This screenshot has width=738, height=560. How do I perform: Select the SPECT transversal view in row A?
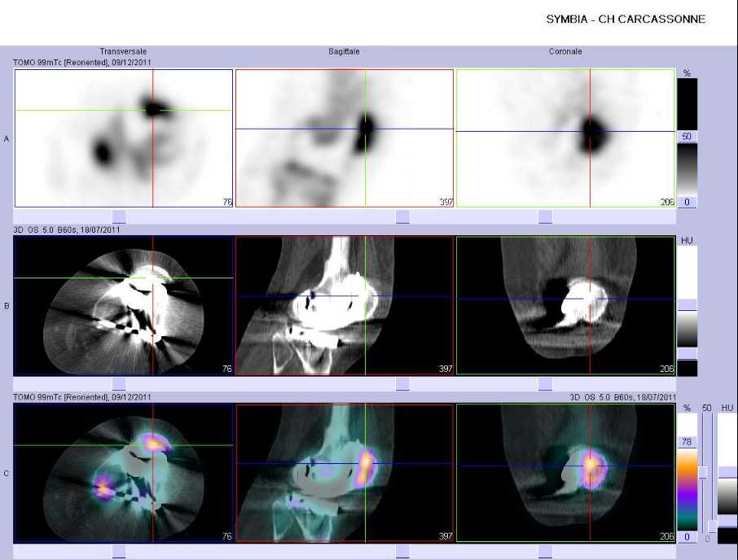[124, 138]
